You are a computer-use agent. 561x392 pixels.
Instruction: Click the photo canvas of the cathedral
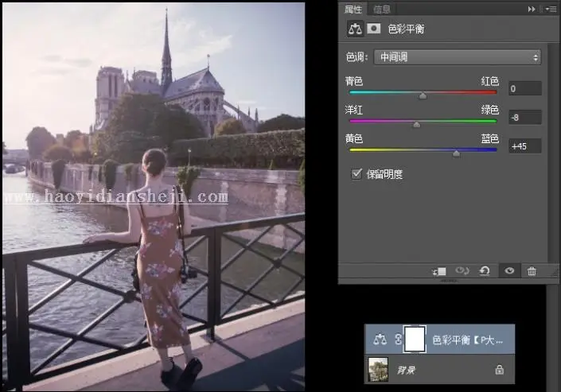[x=154, y=196]
